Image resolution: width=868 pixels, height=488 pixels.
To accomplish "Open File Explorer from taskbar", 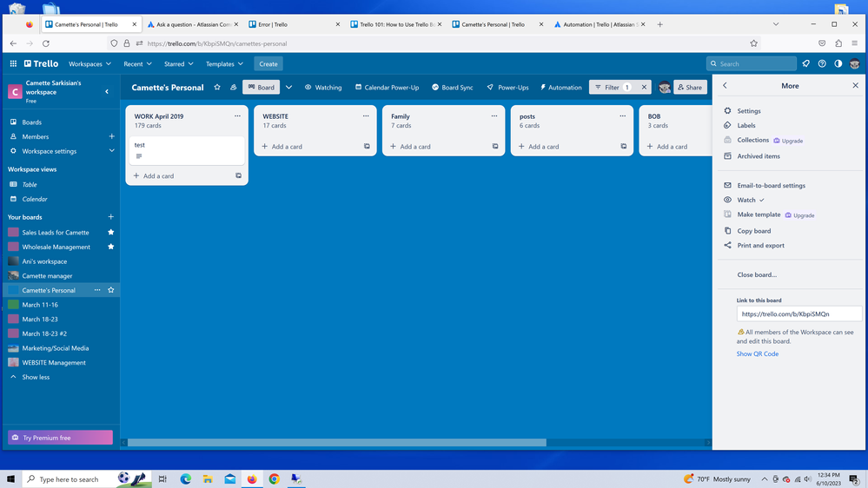I will tap(208, 479).
